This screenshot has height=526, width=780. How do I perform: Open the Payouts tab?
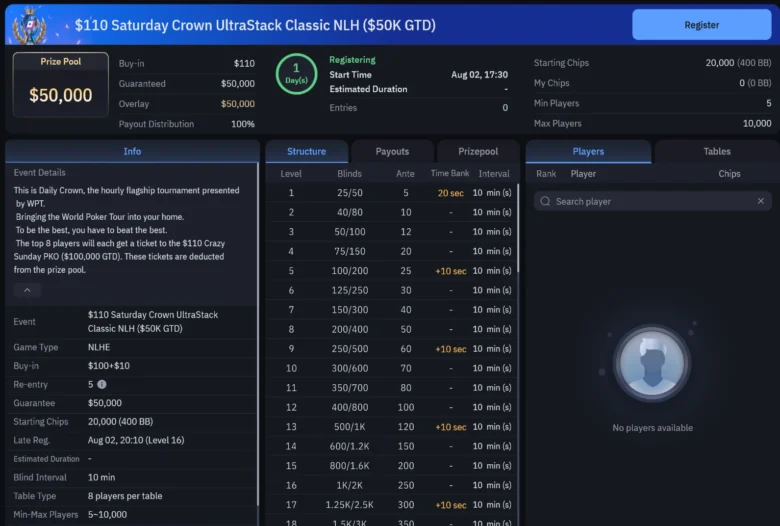(x=392, y=151)
